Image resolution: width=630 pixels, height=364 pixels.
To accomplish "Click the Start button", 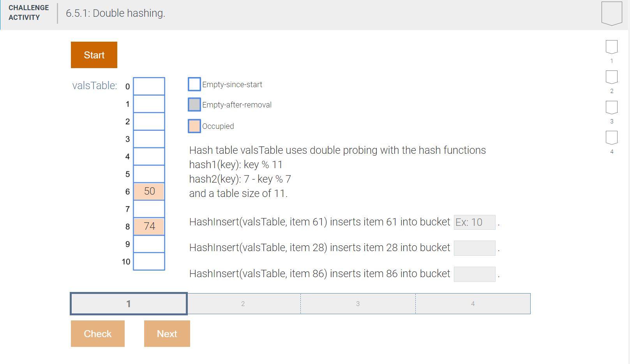I will [94, 55].
